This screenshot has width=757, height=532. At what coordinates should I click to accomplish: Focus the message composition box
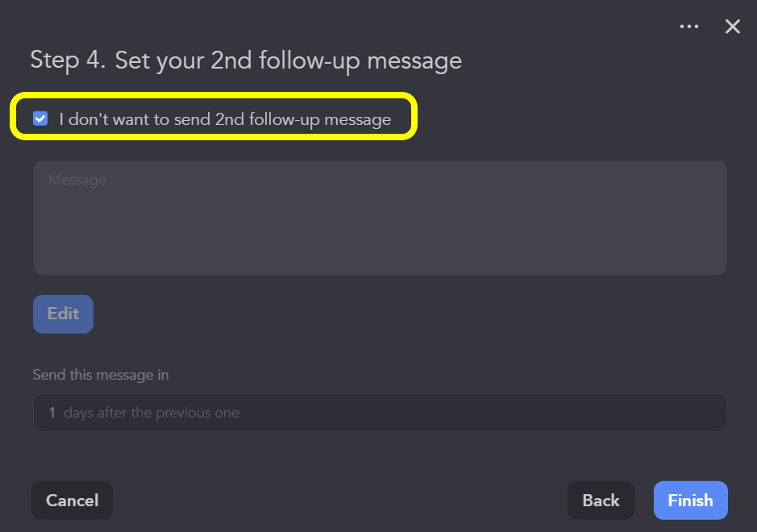click(379, 216)
